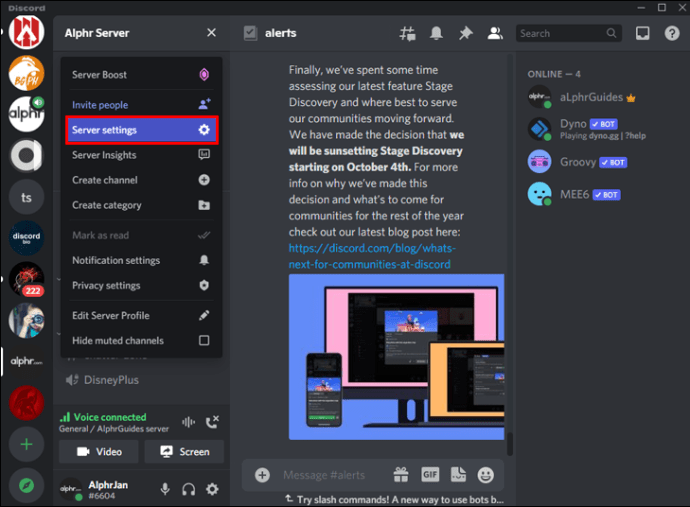The height and width of the screenshot is (507, 690).
Task: Check the Hide muted channels checkbox
Action: (204, 340)
